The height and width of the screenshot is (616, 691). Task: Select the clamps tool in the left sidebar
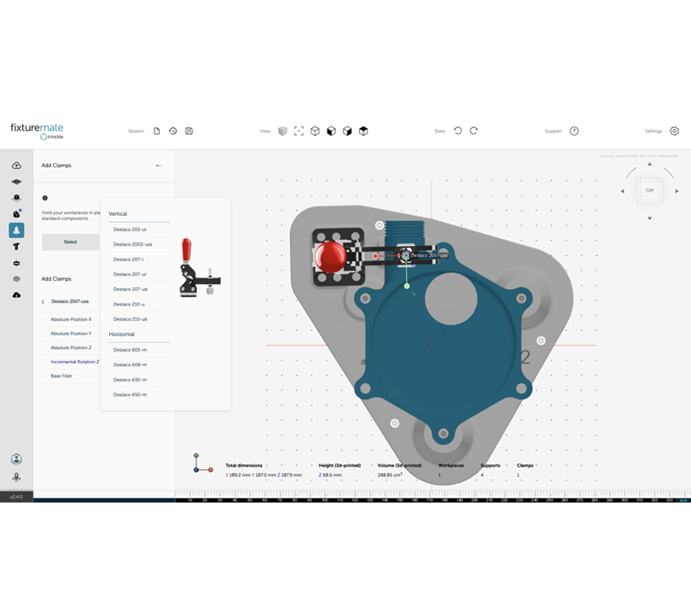(16, 230)
